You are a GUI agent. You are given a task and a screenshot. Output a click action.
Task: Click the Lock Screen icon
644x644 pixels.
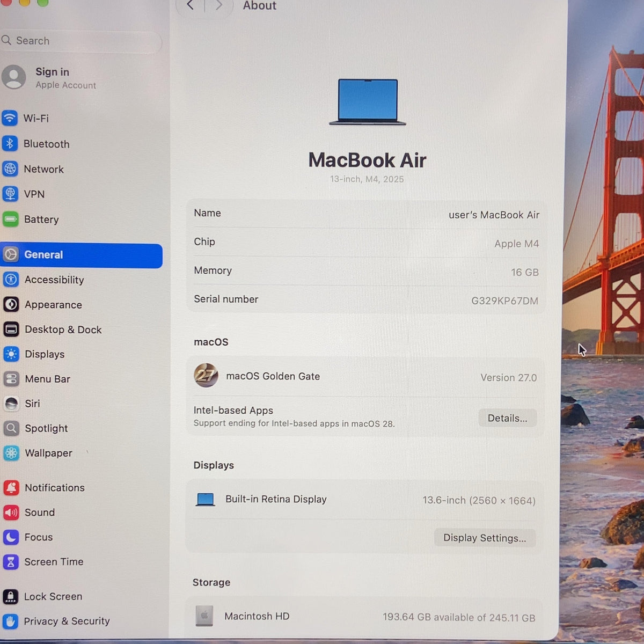click(x=11, y=596)
